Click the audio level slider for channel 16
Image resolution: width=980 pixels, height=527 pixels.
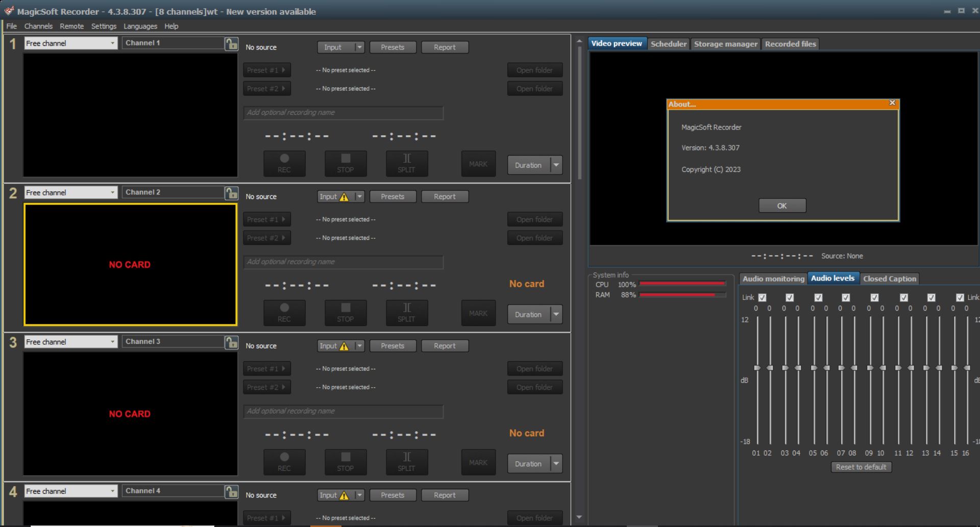tap(967, 368)
